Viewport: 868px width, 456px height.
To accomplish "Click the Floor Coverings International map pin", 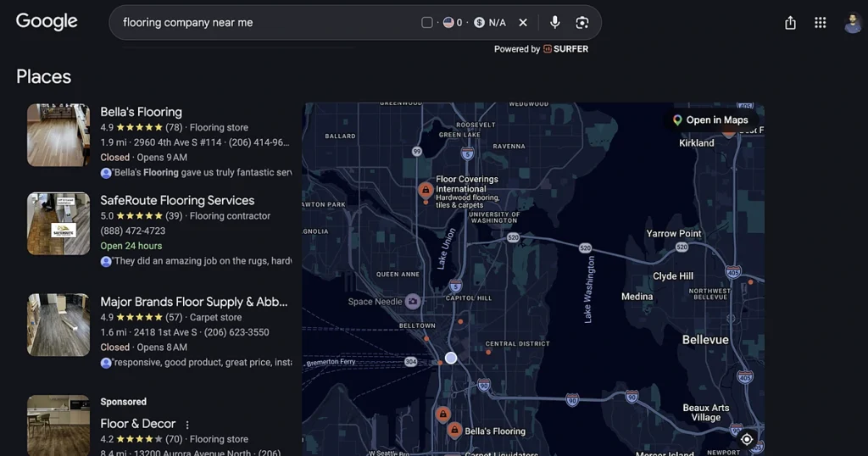I will click(x=426, y=191).
